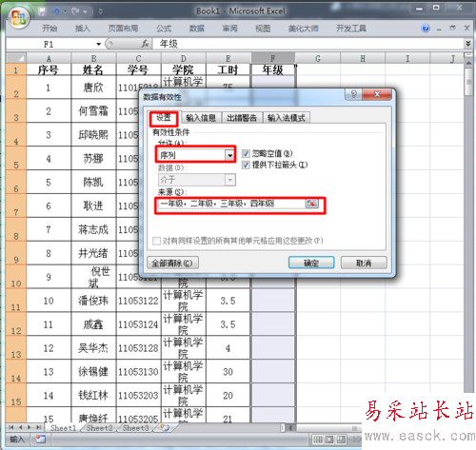
Task: Expand the formula bar
Action: [468, 43]
